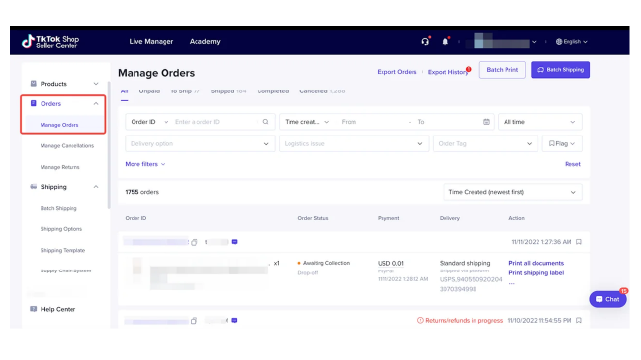Open Live Manager in the top bar

click(151, 41)
